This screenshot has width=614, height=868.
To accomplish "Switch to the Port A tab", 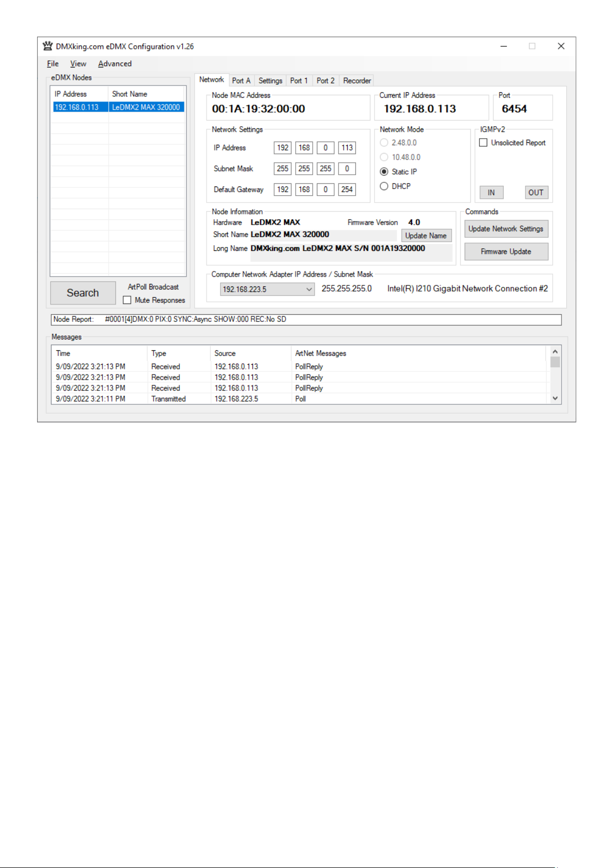I will click(x=241, y=81).
